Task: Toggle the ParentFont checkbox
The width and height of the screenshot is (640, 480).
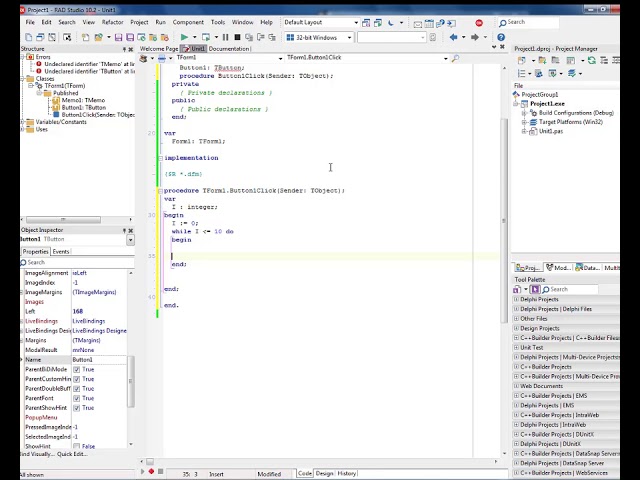Action: point(77,398)
